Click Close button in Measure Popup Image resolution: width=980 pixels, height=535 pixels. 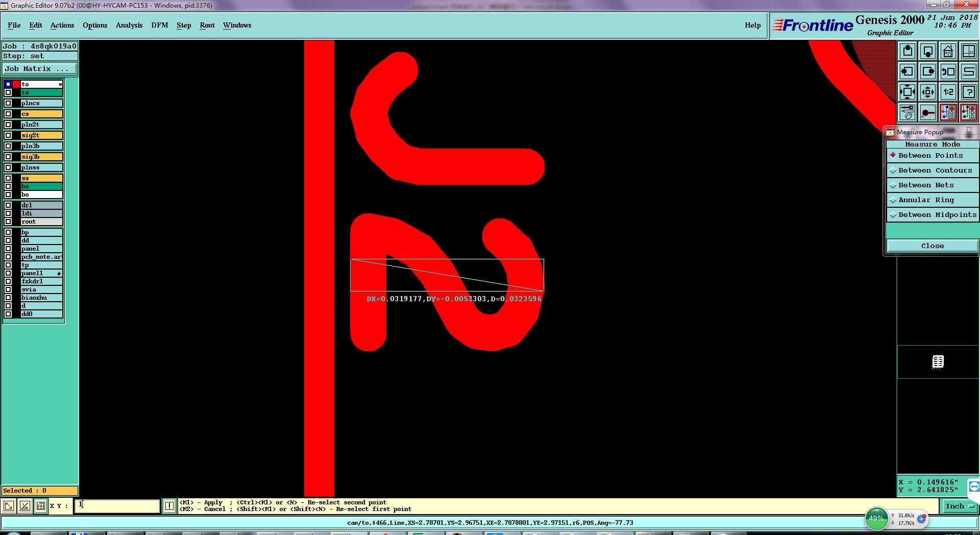point(933,246)
